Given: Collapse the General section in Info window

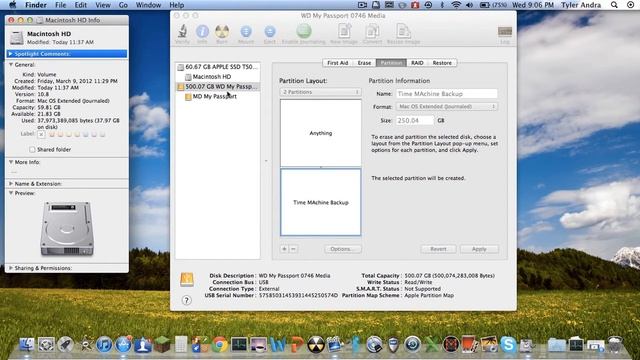Looking at the screenshot, I should click(11, 64).
